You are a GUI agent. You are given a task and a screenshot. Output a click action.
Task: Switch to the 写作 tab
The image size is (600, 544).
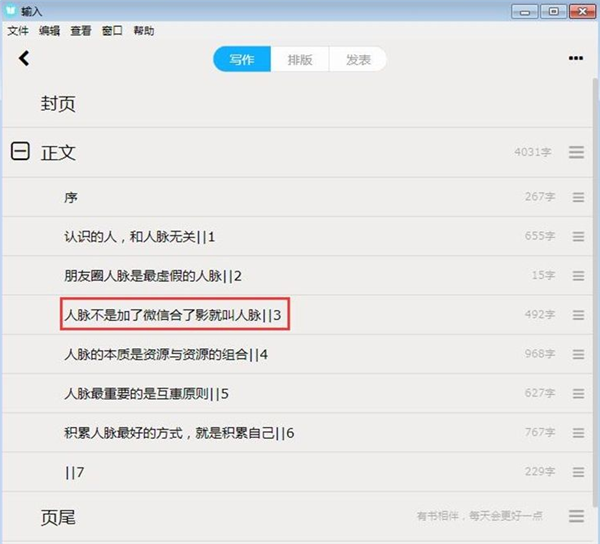pyautogui.click(x=242, y=59)
